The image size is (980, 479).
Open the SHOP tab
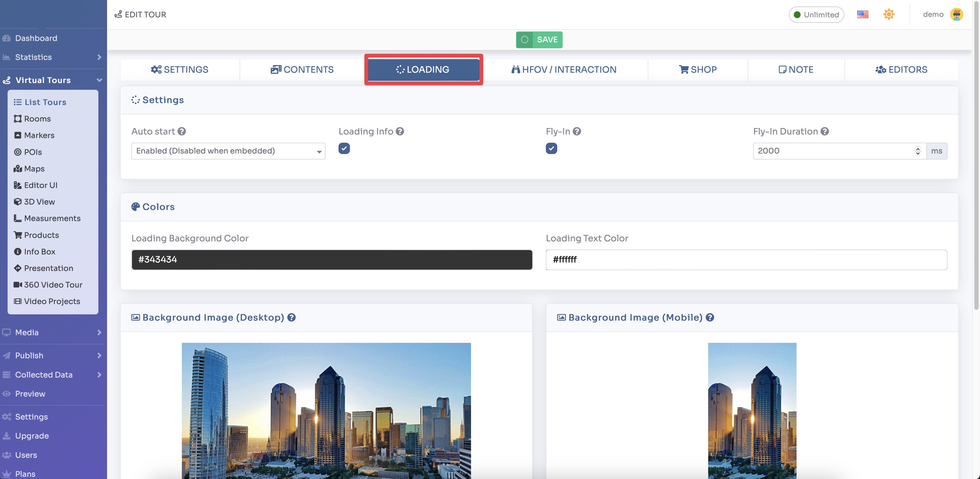[x=698, y=70]
